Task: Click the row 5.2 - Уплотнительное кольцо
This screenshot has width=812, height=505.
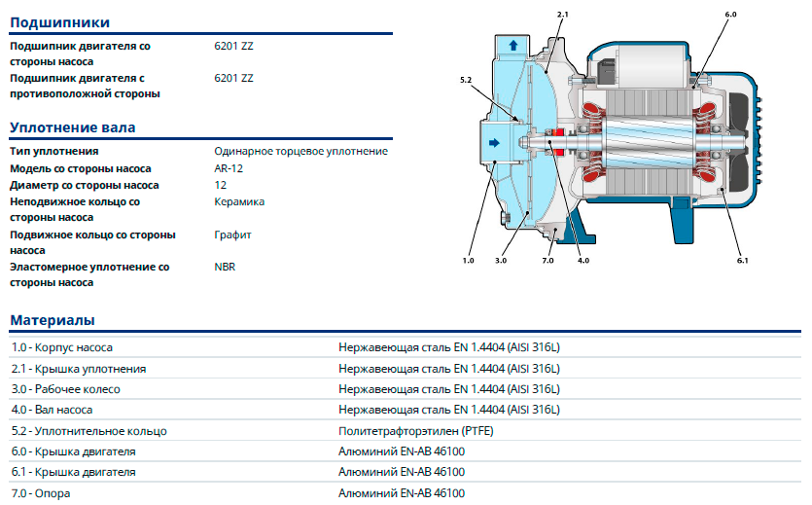Action: click(x=89, y=430)
